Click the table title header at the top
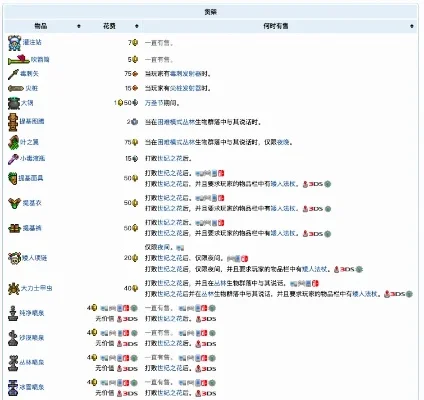Viewport: 424px width, 400px height. click(x=211, y=12)
